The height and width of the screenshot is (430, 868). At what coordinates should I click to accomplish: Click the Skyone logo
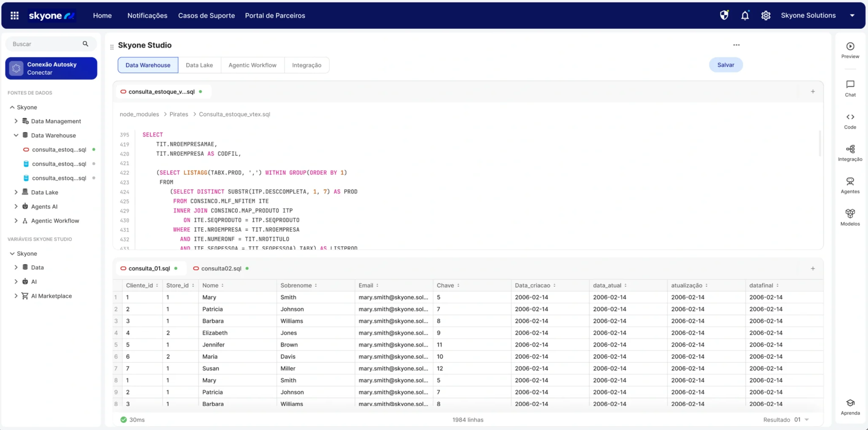coord(52,16)
